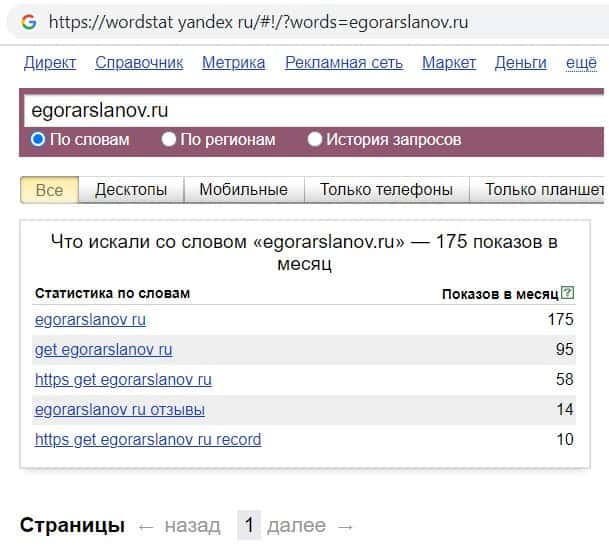Open the Директ link
Image resolution: width=609 pixels, height=556 pixels.
[50, 63]
